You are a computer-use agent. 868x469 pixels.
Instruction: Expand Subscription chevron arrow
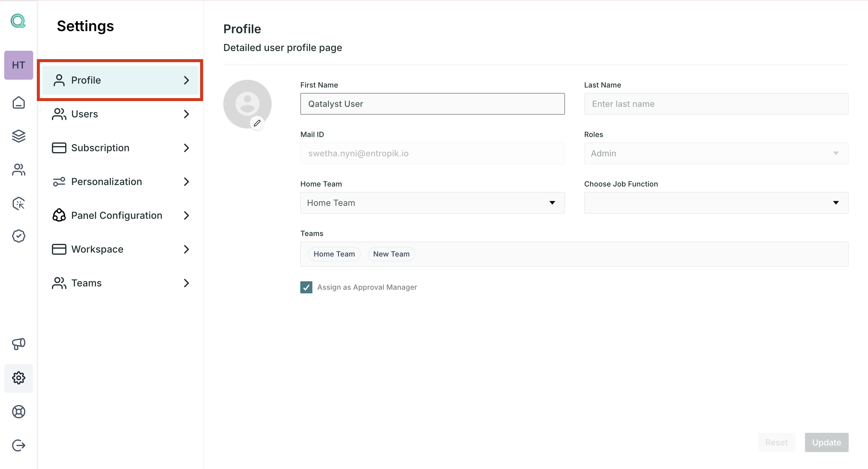tap(186, 148)
